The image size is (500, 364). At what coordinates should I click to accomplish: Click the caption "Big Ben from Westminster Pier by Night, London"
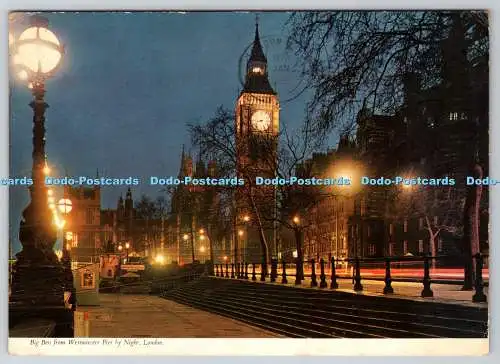point(97,342)
